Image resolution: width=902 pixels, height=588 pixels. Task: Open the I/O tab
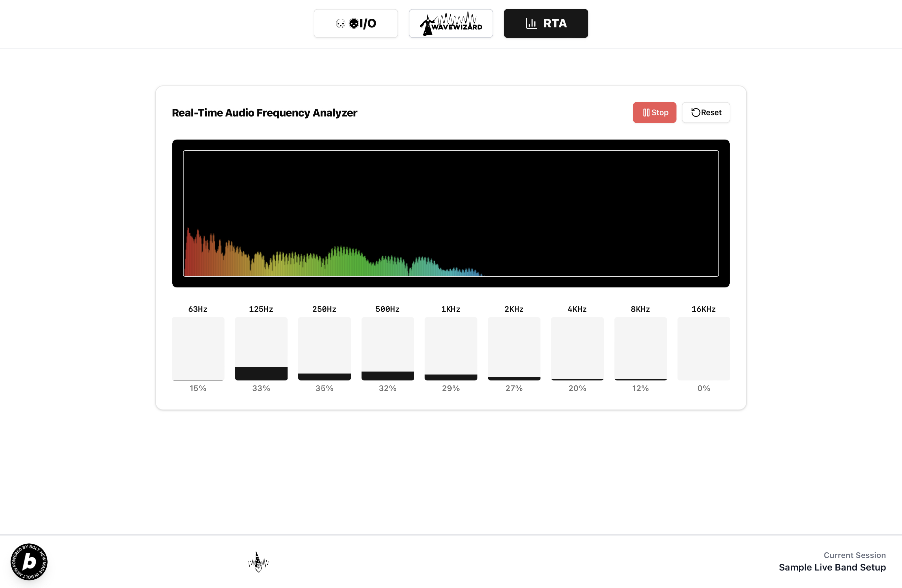pyautogui.click(x=356, y=23)
